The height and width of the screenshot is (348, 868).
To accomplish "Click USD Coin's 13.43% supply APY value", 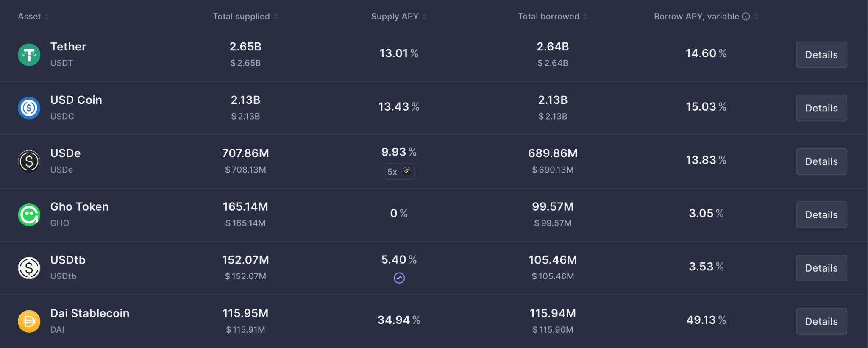I will pyautogui.click(x=399, y=107).
